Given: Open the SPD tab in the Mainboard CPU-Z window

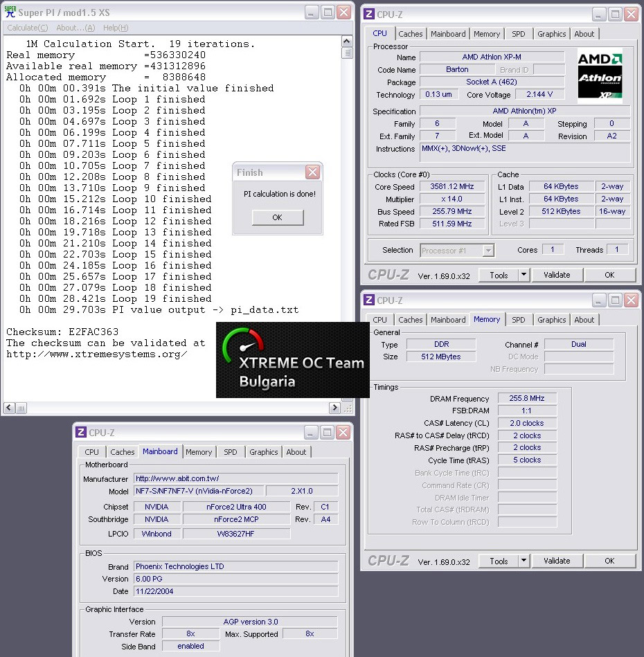Looking at the screenshot, I should pos(231,452).
